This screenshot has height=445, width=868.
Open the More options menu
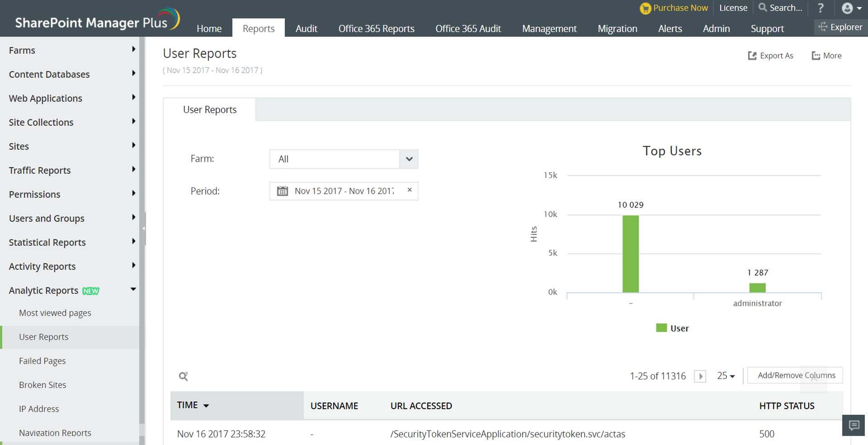[x=826, y=56]
